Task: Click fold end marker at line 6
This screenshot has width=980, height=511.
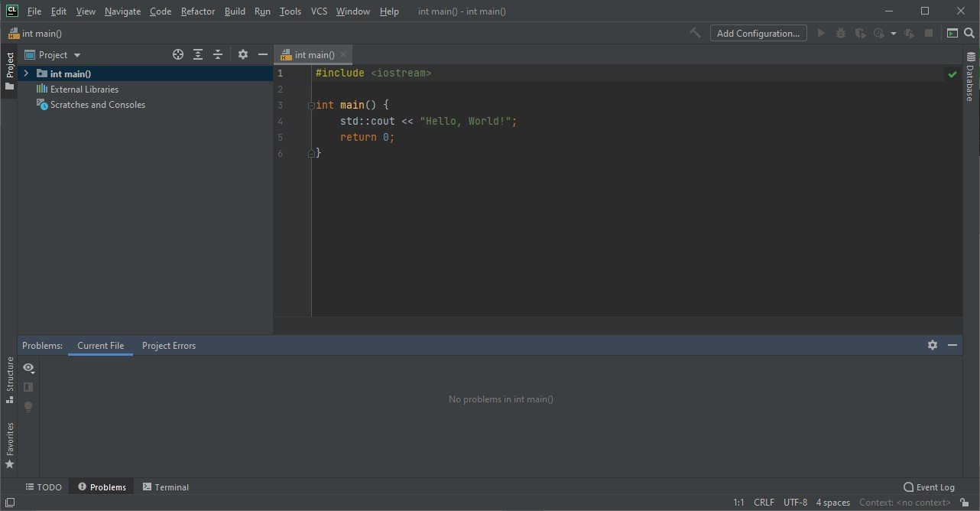Action: pyautogui.click(x=311, y=154)
